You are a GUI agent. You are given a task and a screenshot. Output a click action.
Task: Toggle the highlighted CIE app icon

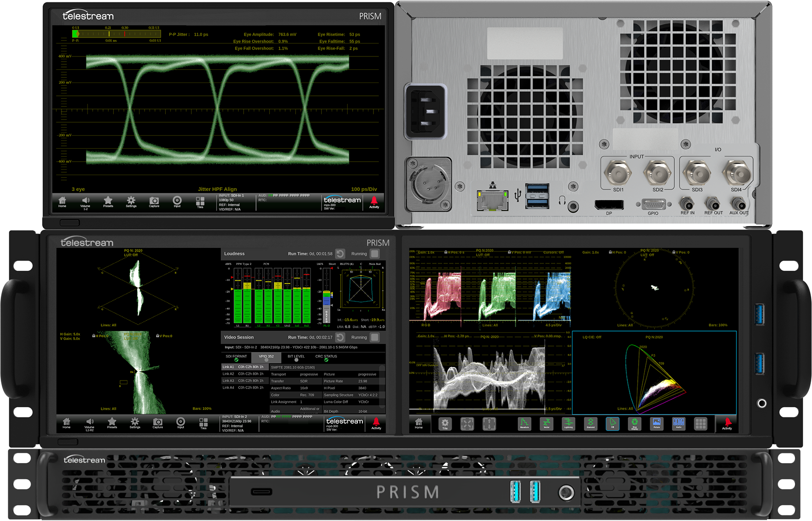[x=612, y=424]
